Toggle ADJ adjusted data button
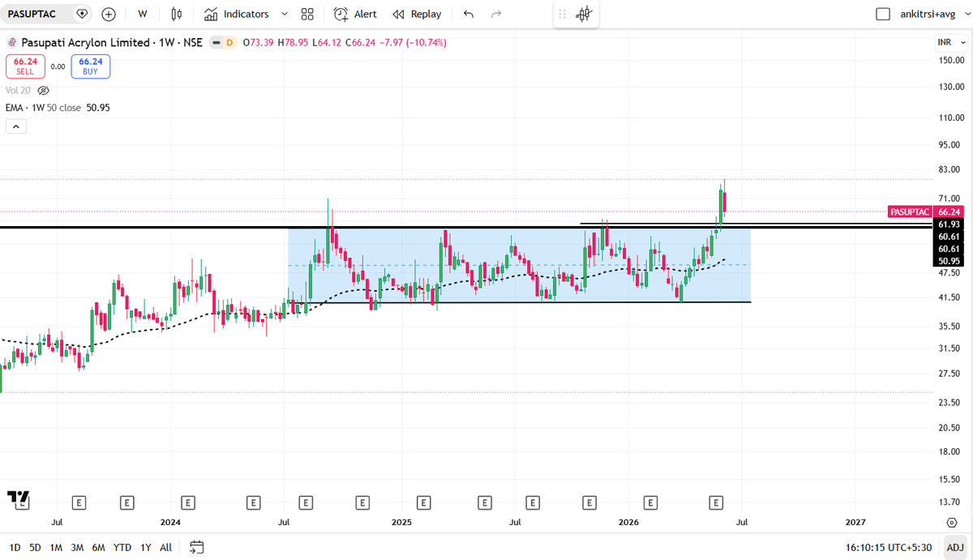 tap(954, 547)
